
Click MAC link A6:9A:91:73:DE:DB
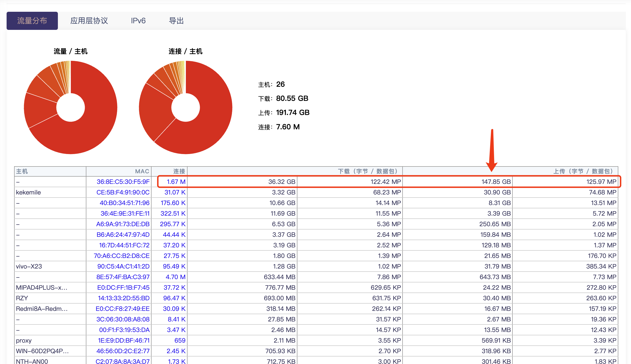(x=123, y=224)
